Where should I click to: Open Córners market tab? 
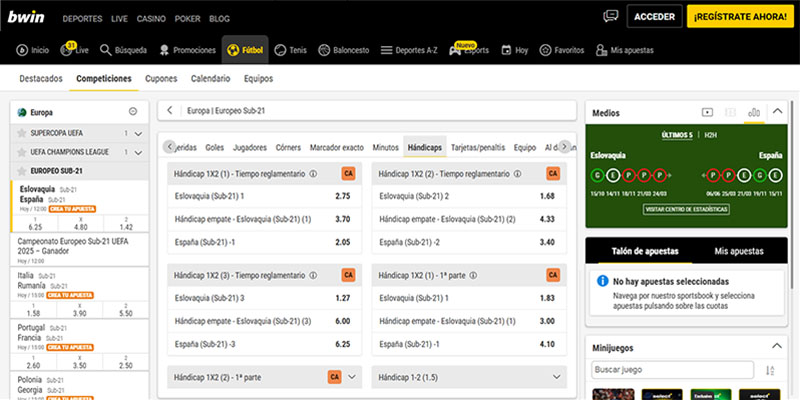pos(288,147)
